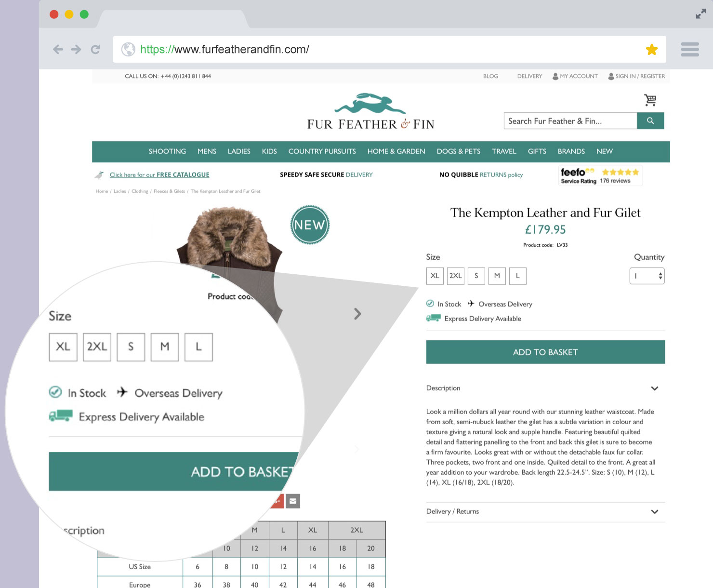The height and width of the screenshot is (588, 713).
Task: Click the Overseas Delivery plane icon
Action: (x=471, y=304)
